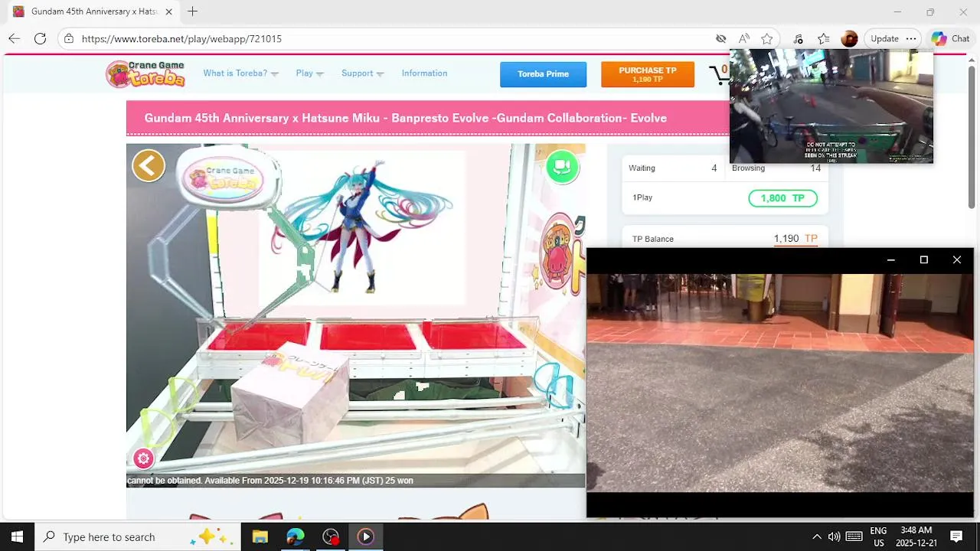This screenshot has height=551, width=980.
Task: Click the Update button in Edge
Action: tap(884, 38)
